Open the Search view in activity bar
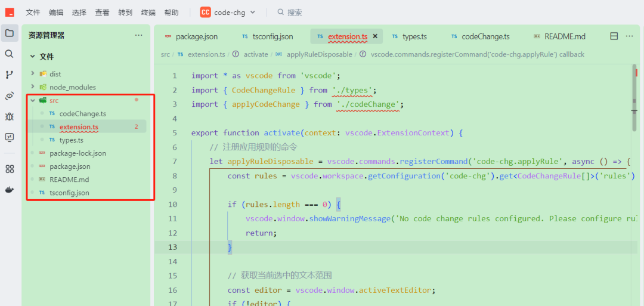Screen dimensions: 644x306 point(10,54)
